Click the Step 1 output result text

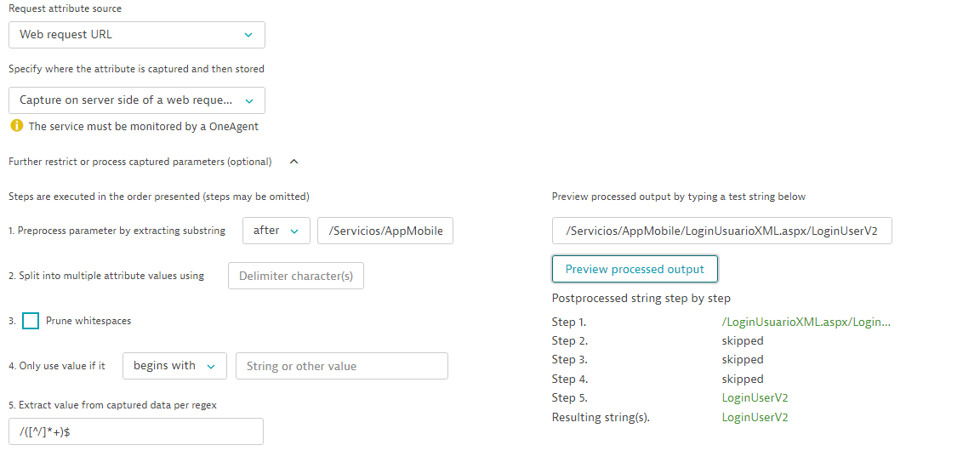click(x=806, y=322)
